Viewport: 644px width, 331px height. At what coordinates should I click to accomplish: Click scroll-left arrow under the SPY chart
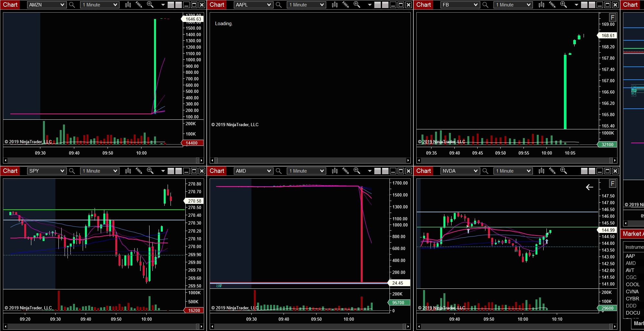tap(5, 326)
